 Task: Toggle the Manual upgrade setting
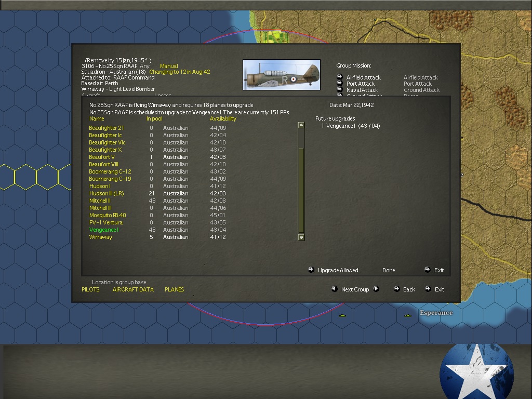(x=169, y=66)
